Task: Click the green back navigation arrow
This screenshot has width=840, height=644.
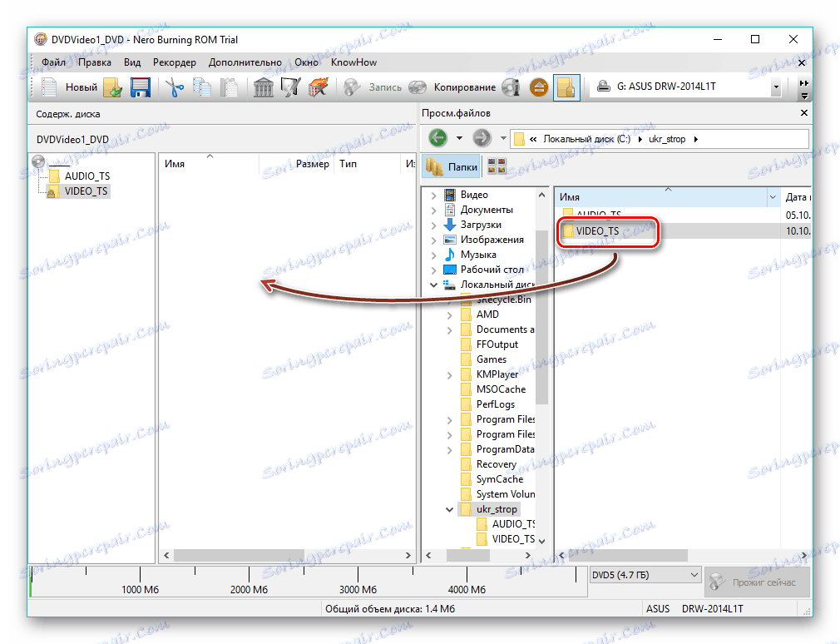Action: pyautogui.click(x=437, y=138)
